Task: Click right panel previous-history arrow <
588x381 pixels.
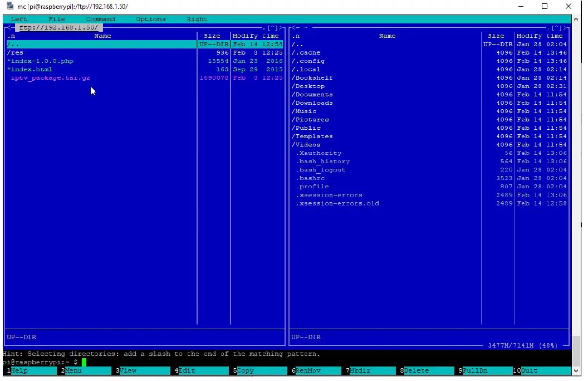Action: pyautogui.click(x=293, y=27)
